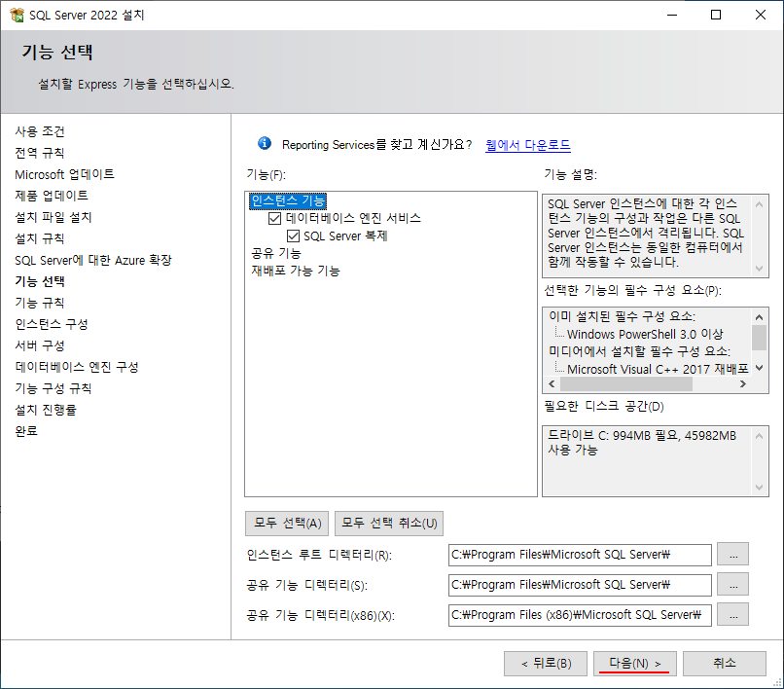Select the 기능 규칙 step in sidebar
The image size is (784, 689).
click(40, 303)
